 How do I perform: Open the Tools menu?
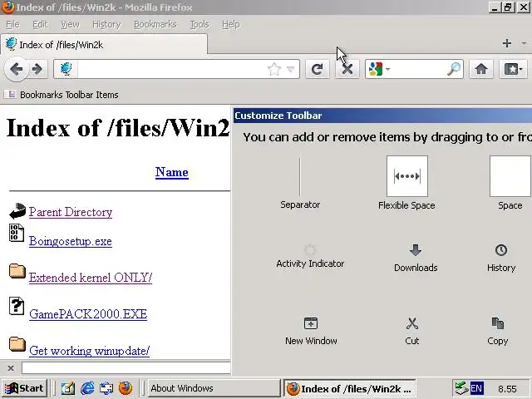click(x=199, y=24)
